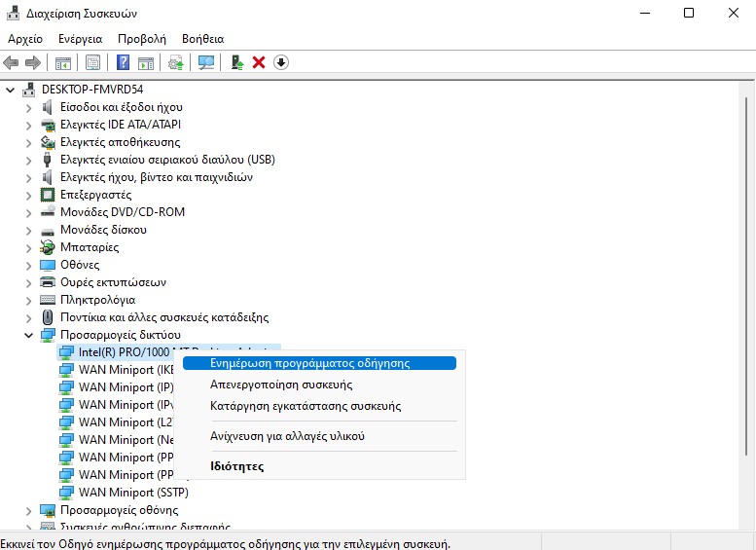
Task: Select the Ουρές εκτυπώσεων row
Action: 113,282
